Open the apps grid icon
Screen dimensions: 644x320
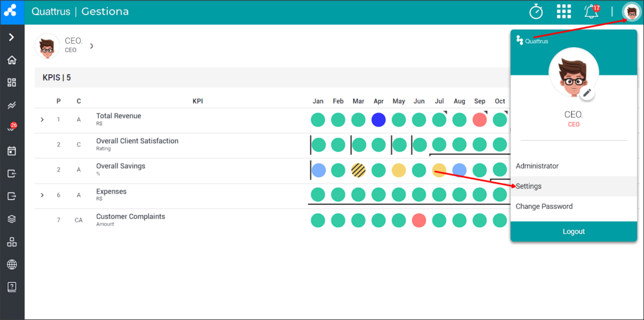pos(564,12)
